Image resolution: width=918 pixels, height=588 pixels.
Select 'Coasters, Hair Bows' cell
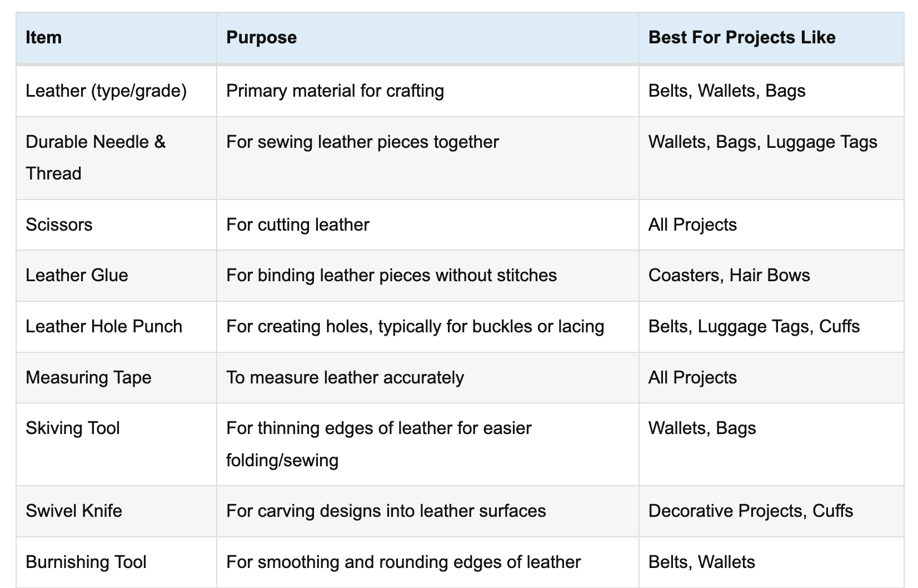(771, 276)
